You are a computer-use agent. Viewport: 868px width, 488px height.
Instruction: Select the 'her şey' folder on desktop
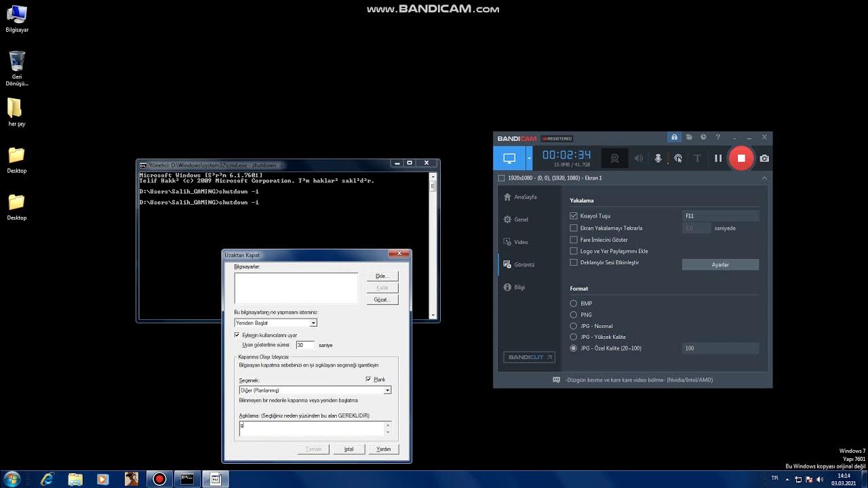(x=16, y=113)
